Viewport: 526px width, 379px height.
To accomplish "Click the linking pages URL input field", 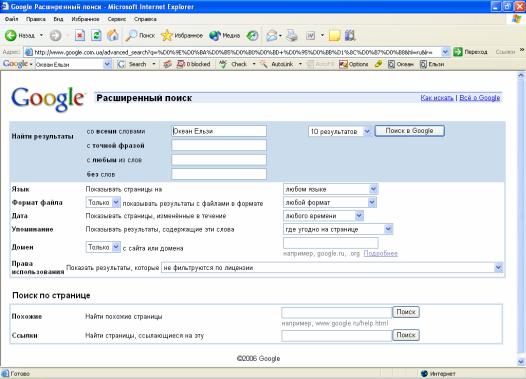I will 337,336.
